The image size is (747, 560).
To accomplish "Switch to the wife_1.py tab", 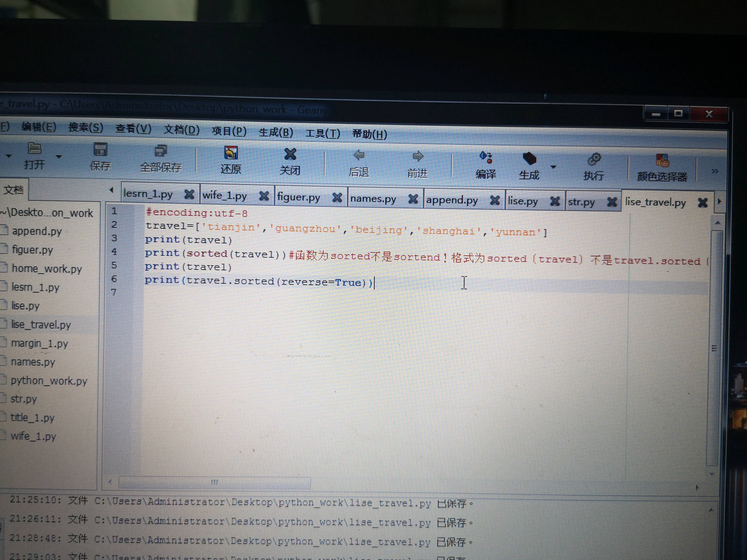I will [225, 196].
